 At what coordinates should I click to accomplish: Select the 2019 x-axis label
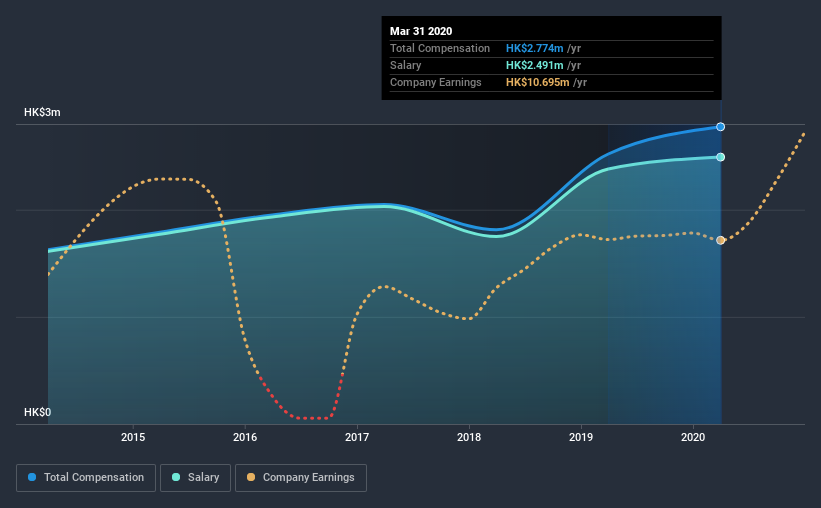[x=581, y=437]
